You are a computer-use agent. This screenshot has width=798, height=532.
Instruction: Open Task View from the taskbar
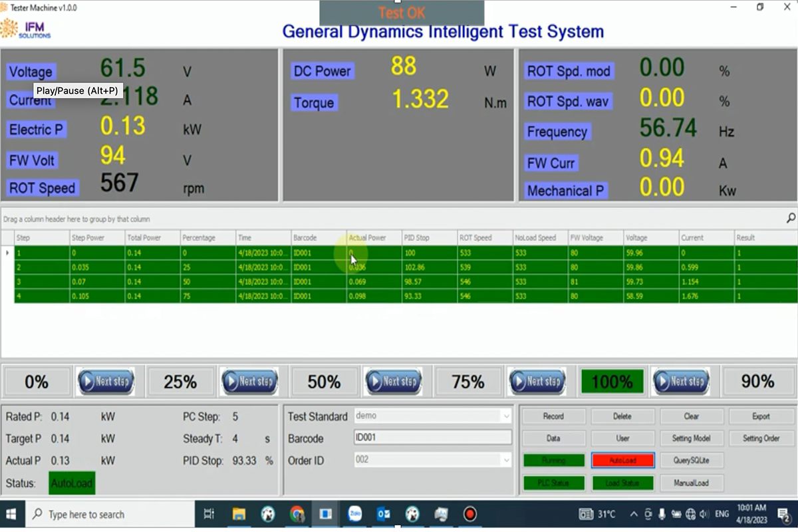[x=209, y=514]
